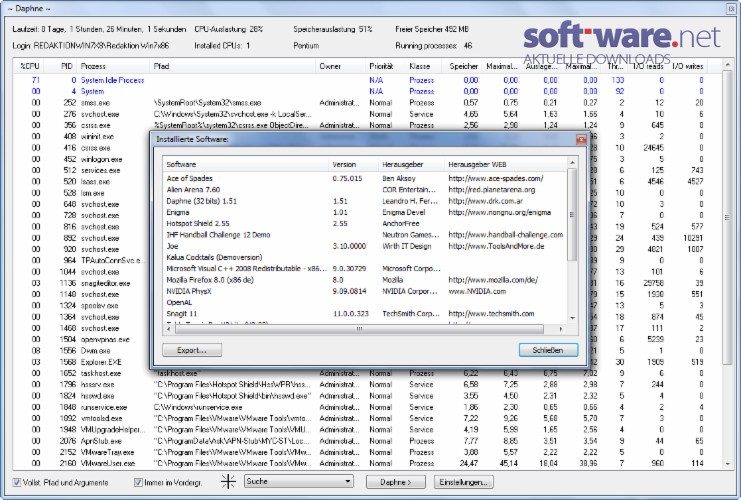The width and height of the screenshot is (741, 500).
Task: Click http://www.ace-spades.com/ URL text
Action: tap(496, 178)
